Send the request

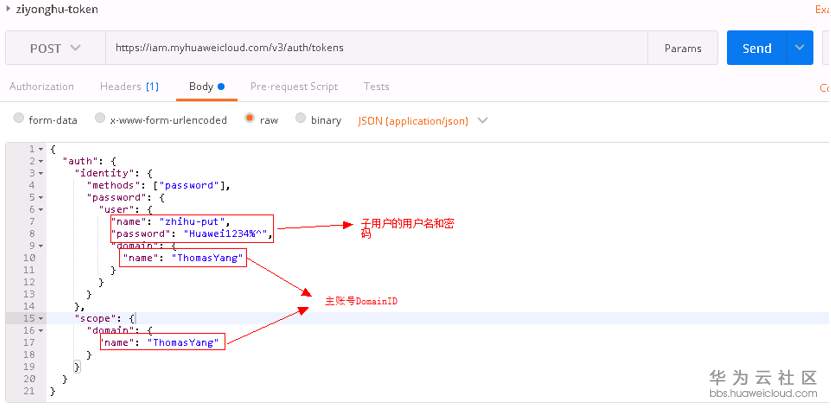coord(756,48)
